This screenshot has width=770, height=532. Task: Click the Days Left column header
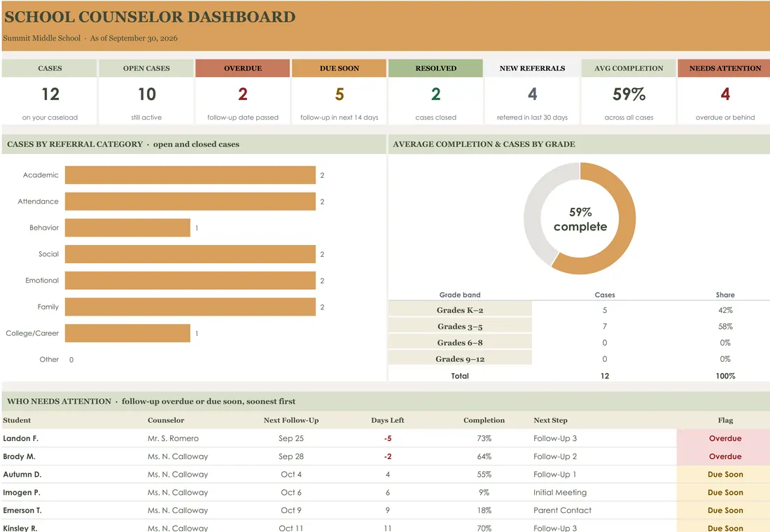pyautogui.click(x=388, y=420)
